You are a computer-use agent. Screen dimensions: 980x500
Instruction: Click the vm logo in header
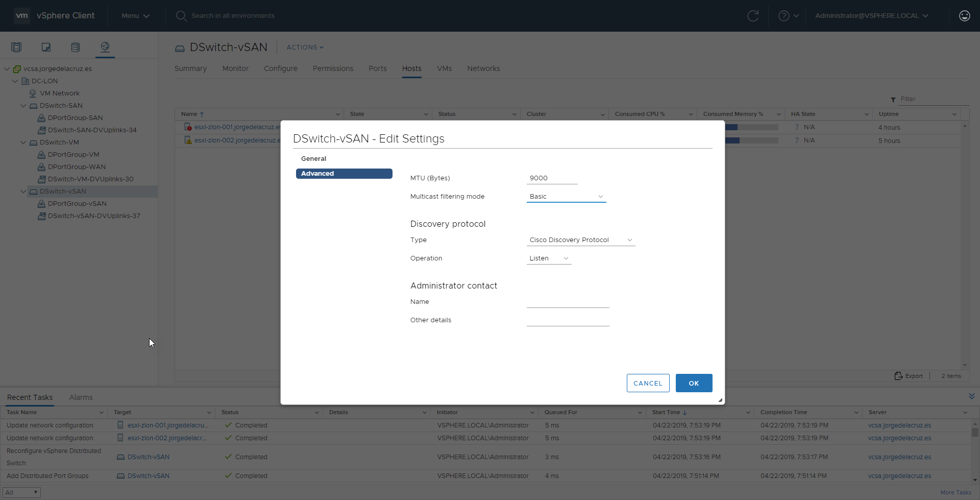tap(22, 16)
